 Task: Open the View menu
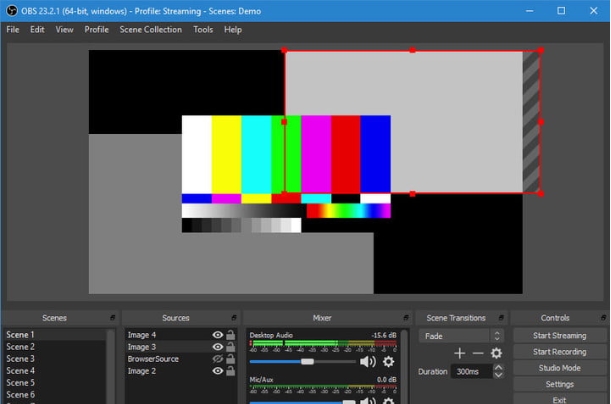(64, 30)
